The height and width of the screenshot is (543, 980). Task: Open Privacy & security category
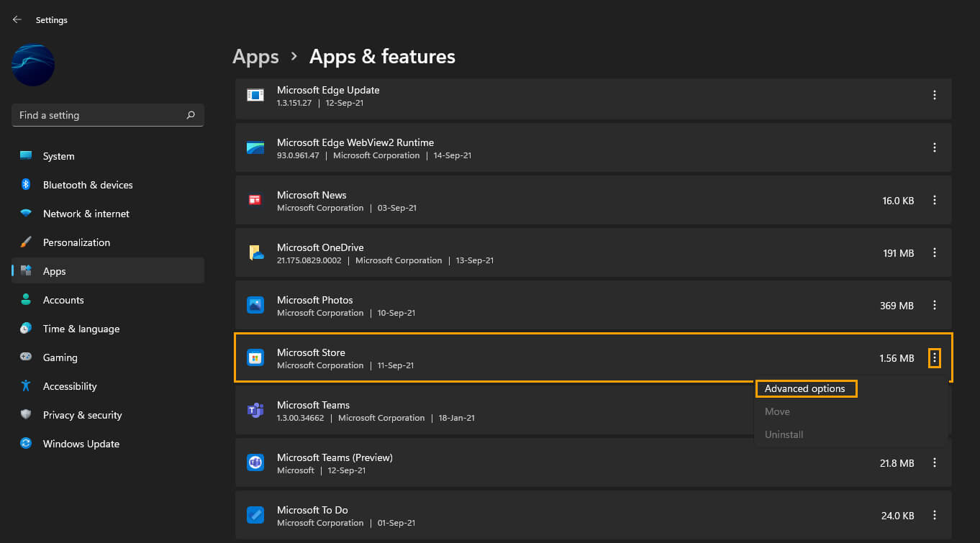pos(108,415)
